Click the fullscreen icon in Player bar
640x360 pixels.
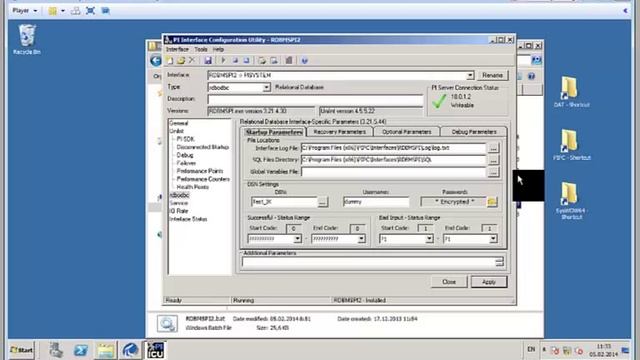[91, 11]
